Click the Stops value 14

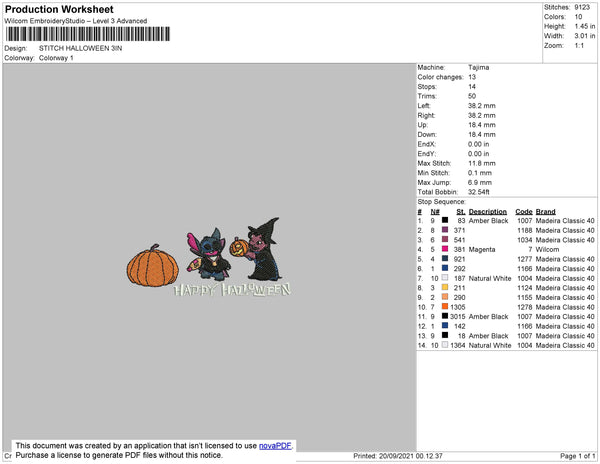(472, 86)
